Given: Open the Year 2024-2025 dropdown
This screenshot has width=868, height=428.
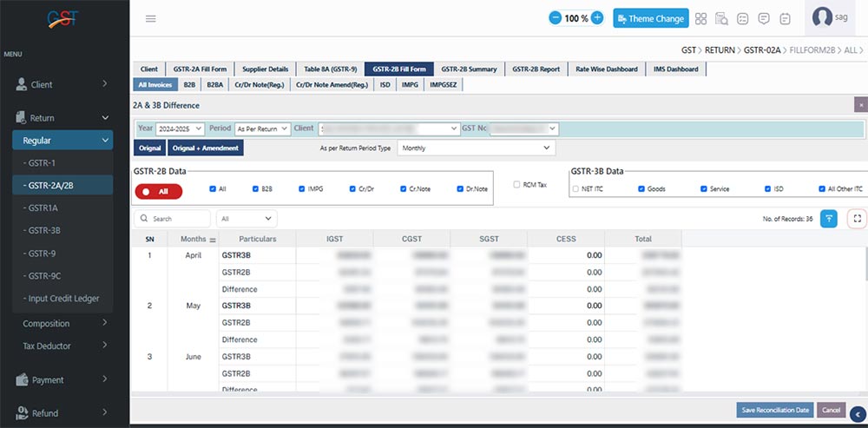Looking at the screenshot, I should point(179,128).
